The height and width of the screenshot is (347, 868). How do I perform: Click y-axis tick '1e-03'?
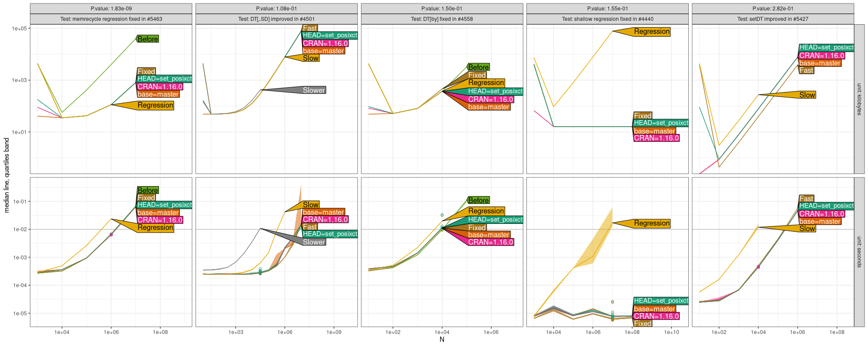(20, 258)
